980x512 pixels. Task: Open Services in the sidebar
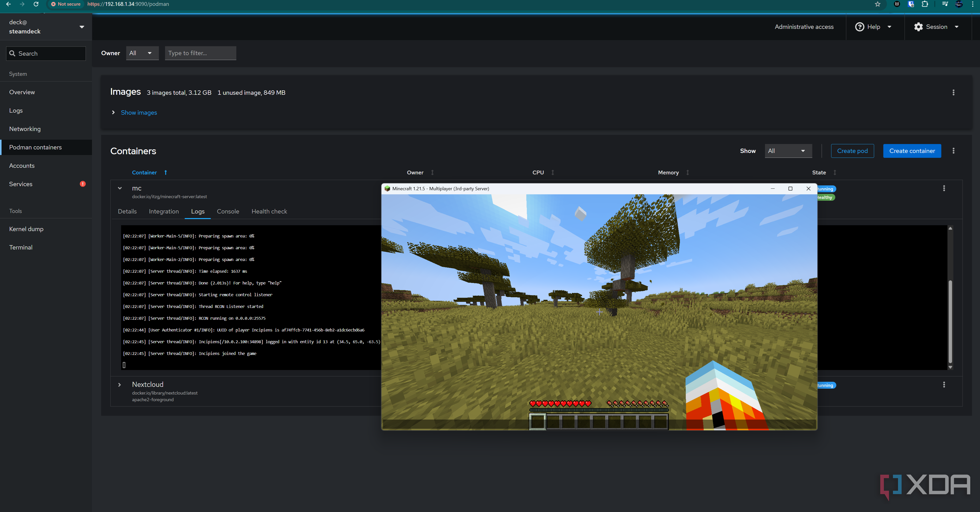pos(46,184)
